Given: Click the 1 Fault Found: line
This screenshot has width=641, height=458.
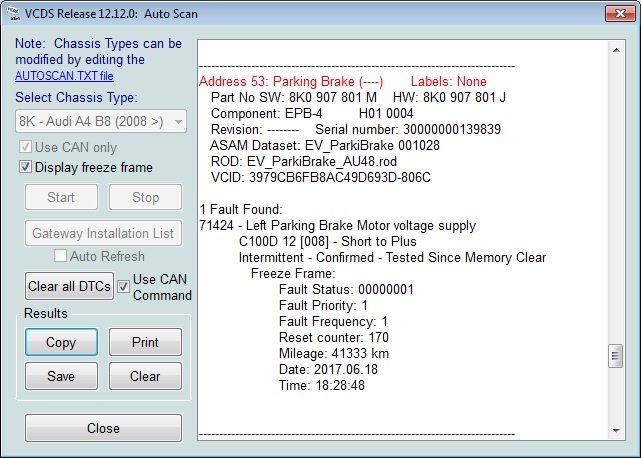Looking at the screenshot, I should tap(241, 209).
